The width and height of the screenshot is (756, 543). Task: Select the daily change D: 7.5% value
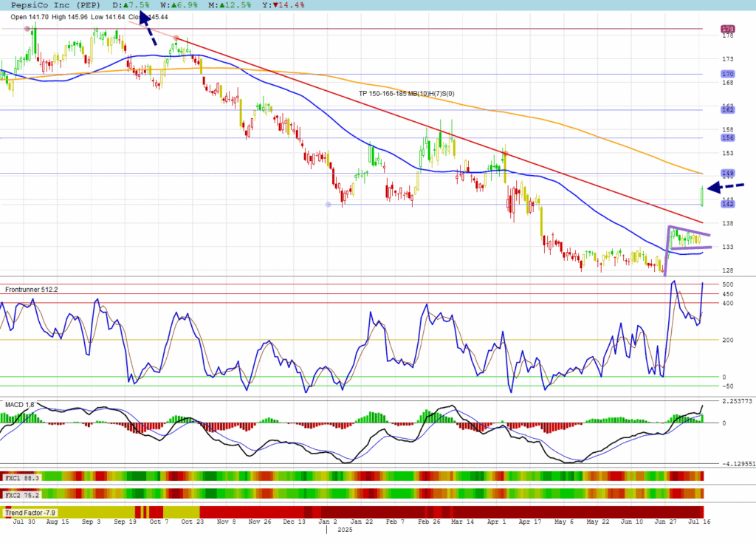pos(131,5)
